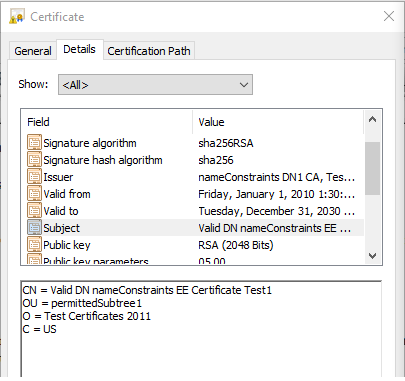Click the Valid to field icon

34,211
